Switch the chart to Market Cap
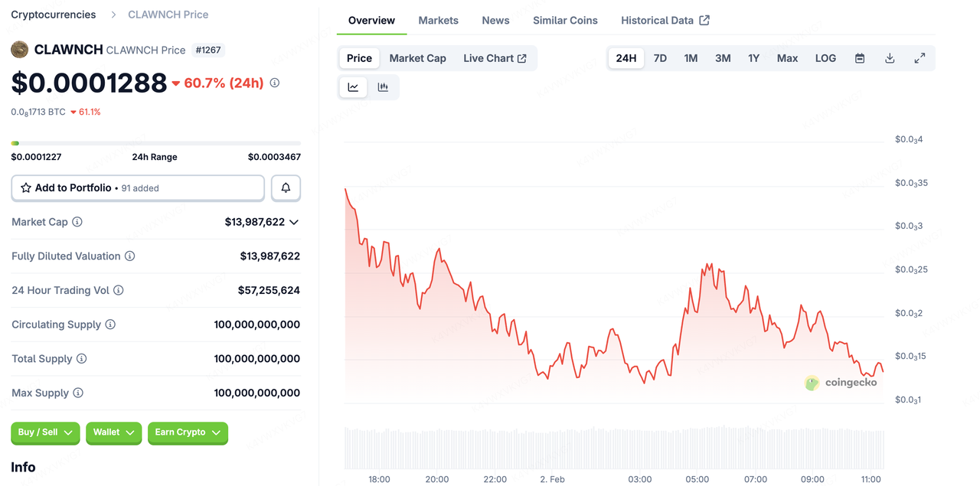 click(x=417, y=58)
